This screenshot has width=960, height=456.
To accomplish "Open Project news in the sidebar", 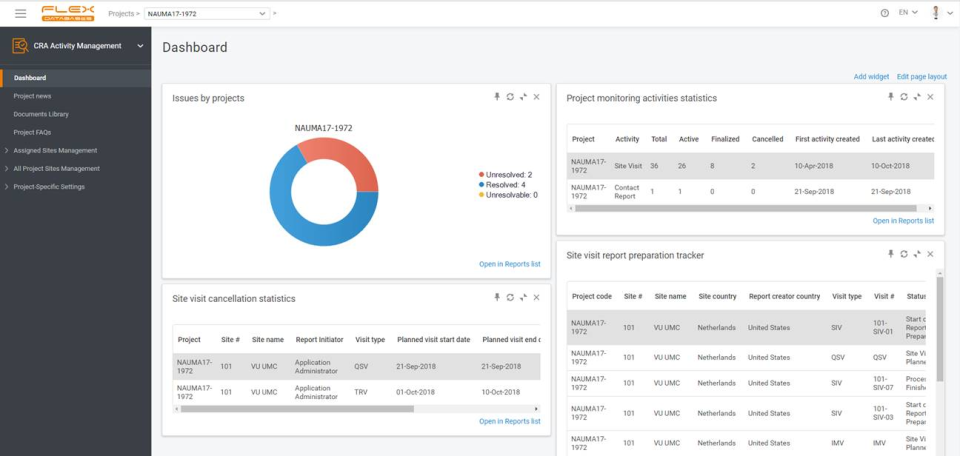I will click(32, 96).
